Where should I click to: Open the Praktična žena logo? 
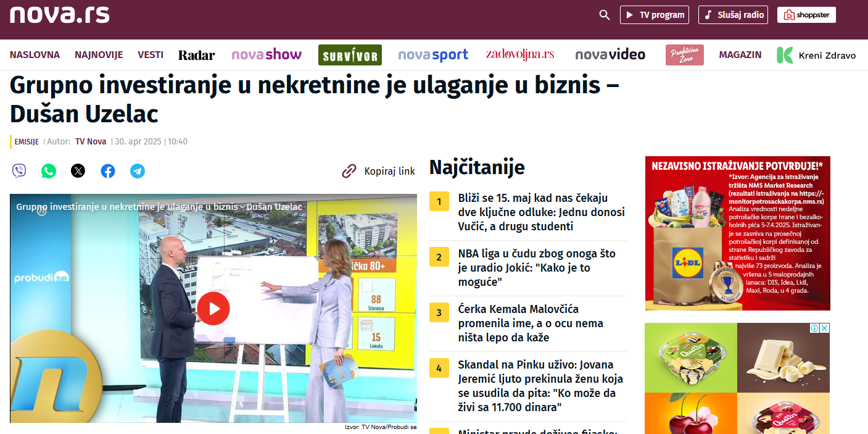tap(685, 55)
